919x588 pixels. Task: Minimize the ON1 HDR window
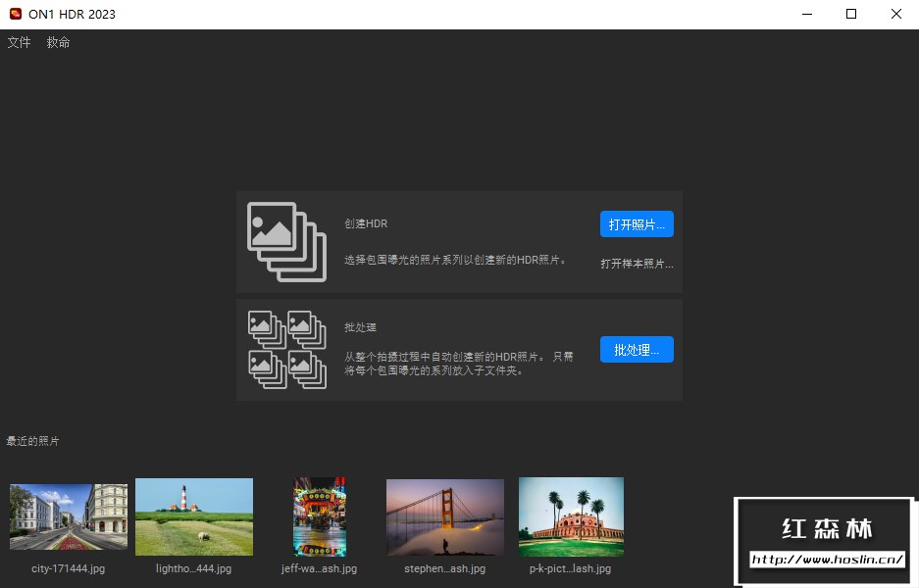[x=806, y=14]
